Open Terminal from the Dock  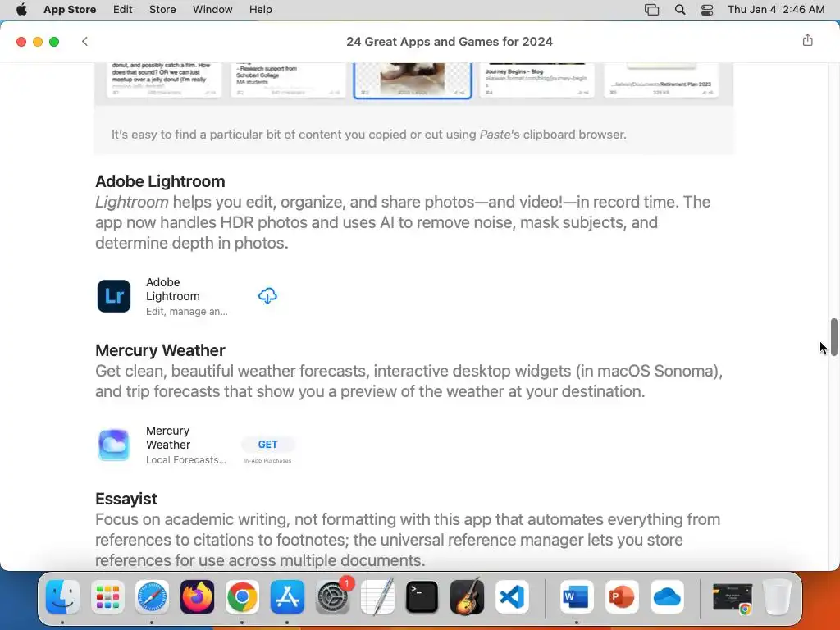click(x=422, y=597)
